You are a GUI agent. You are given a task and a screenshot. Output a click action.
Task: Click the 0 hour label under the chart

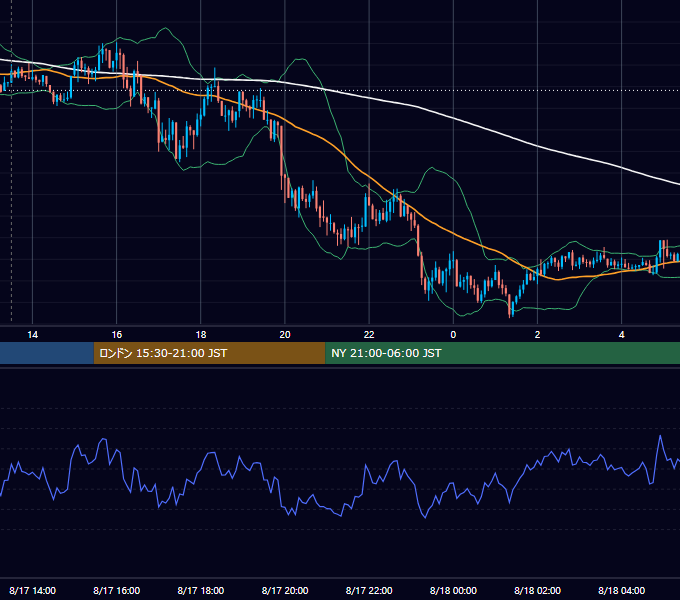[453, 335]
